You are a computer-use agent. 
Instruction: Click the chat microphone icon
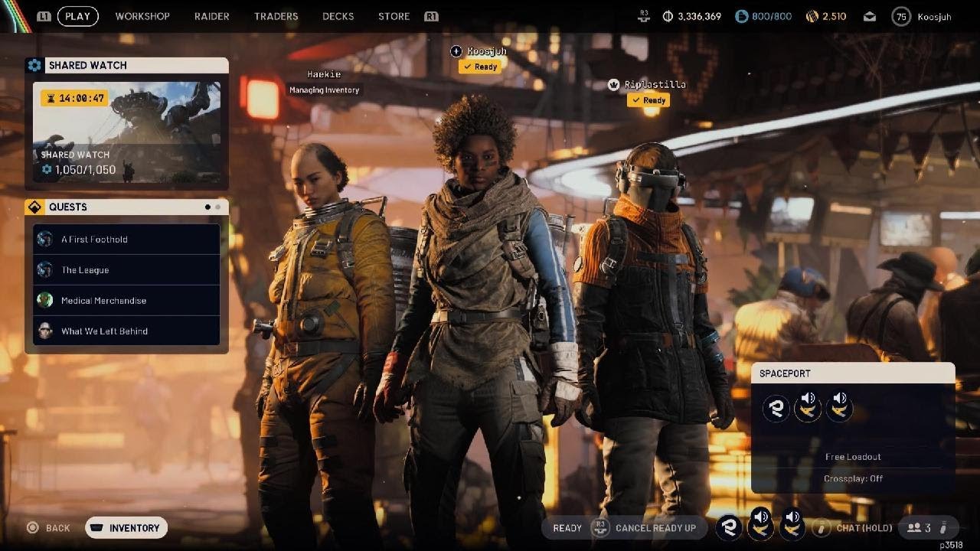[x=822, y=527]
